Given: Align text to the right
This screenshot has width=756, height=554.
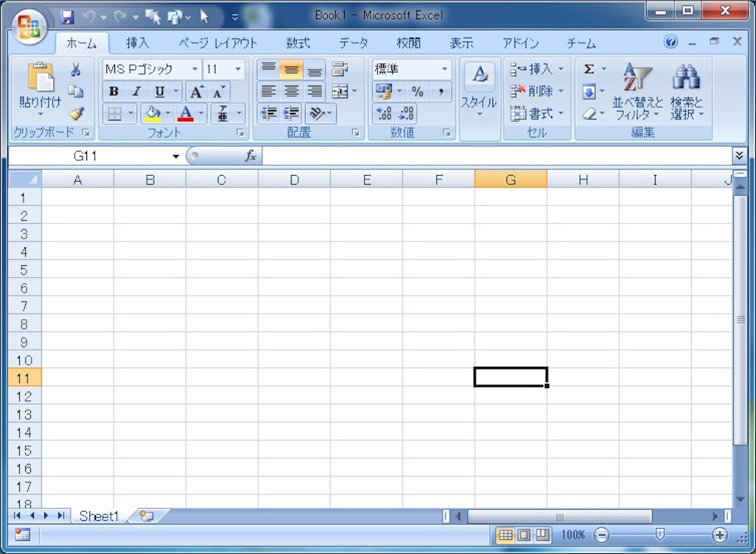Looking at the screenshot, I should [315, 91].
